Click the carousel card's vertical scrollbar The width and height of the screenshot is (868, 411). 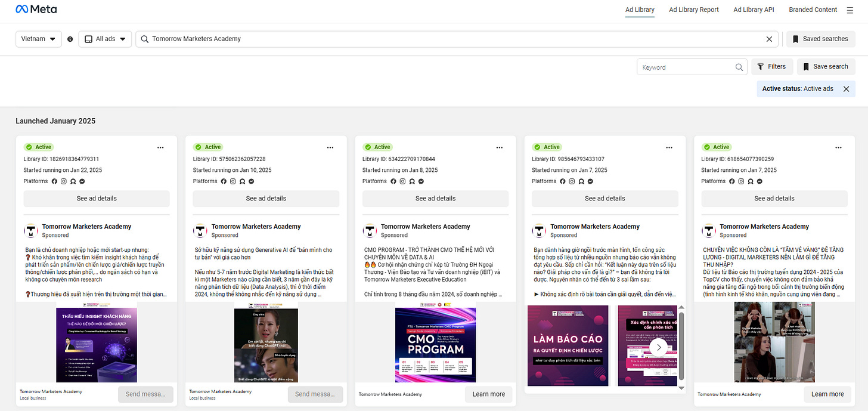681,346
